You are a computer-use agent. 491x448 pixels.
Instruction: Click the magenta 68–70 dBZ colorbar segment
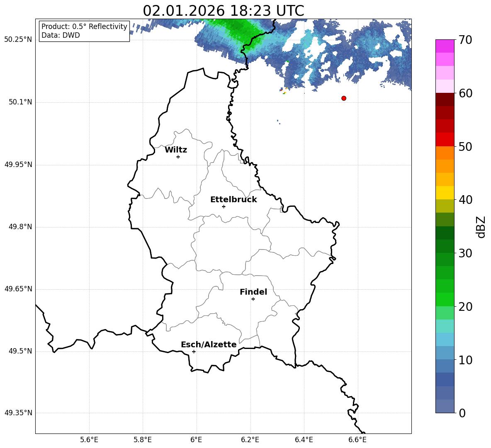coord(445,46)
